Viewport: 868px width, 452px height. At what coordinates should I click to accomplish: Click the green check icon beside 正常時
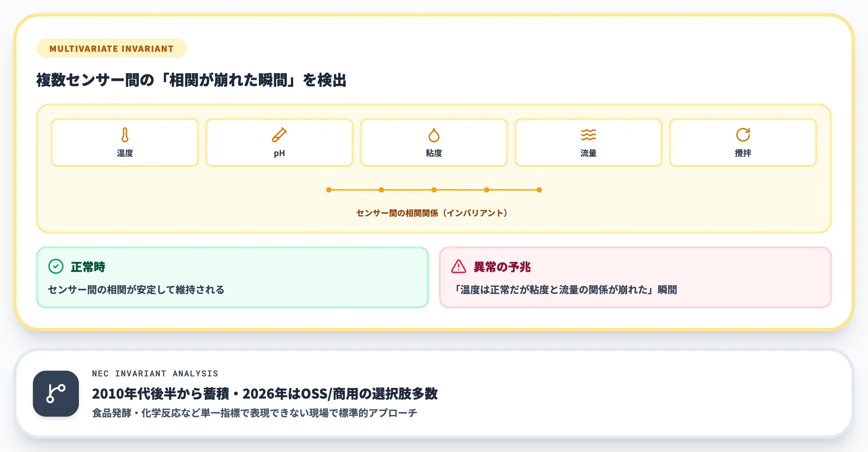click(x=56, y=267)
